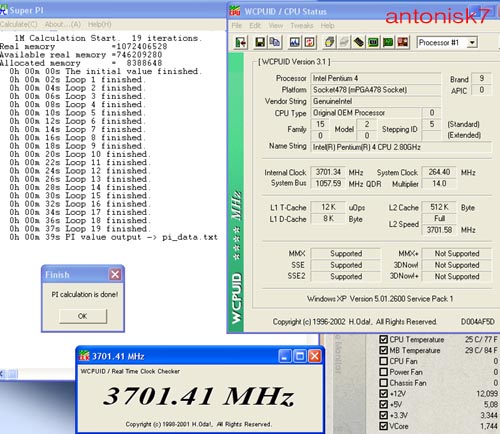This screenshot has width=500, height=434.
Task: Click the 3701.41 MHz window title icon
Action: click(x=84, y=356)
